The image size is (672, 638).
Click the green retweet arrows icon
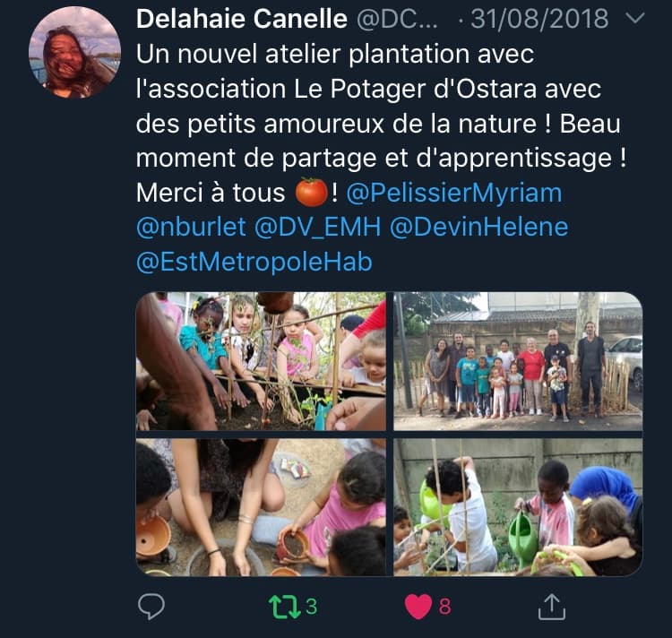coord(285,607)
